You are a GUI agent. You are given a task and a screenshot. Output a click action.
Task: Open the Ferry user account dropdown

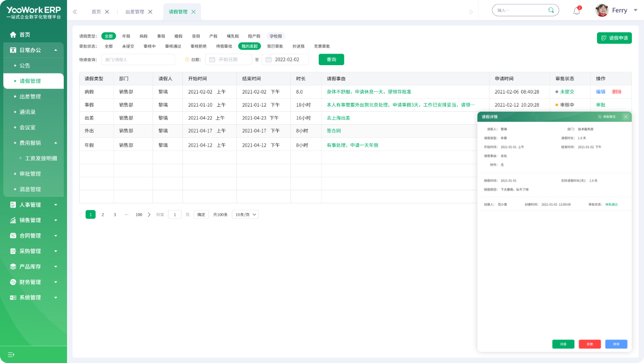[x=636, y=10]
